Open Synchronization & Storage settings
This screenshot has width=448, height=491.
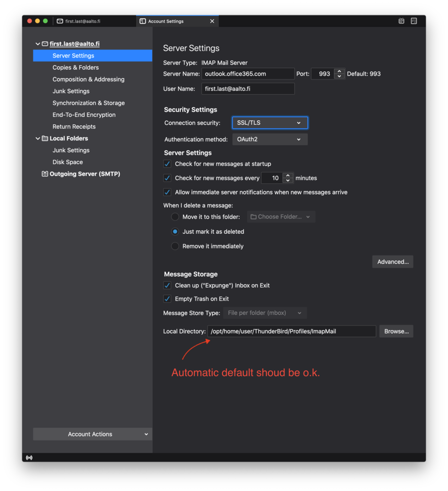click(x=88, y=103)
